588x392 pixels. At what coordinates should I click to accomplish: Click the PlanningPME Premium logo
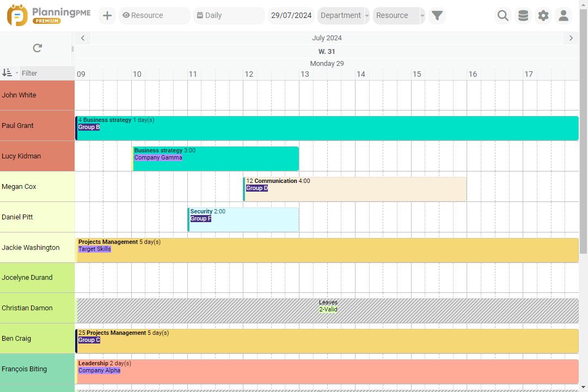point(49,15)
